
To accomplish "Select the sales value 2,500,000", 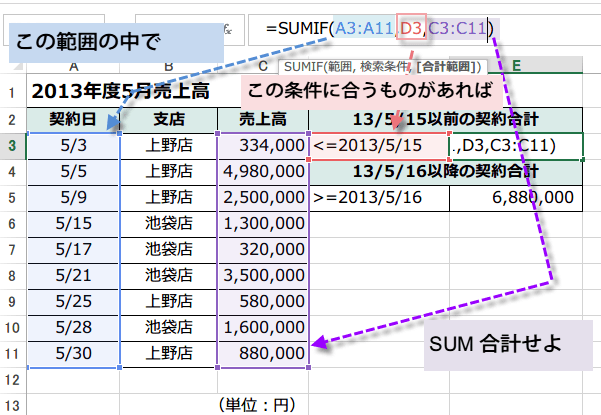I will point(263,198).
